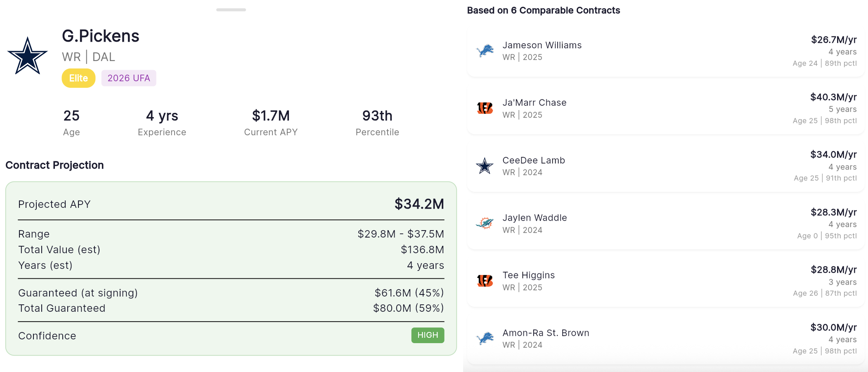Click the Dallas Cowboys star logo beside G.Pickens
This screenshot has width=868, height=372.
(x=27, y=56)
